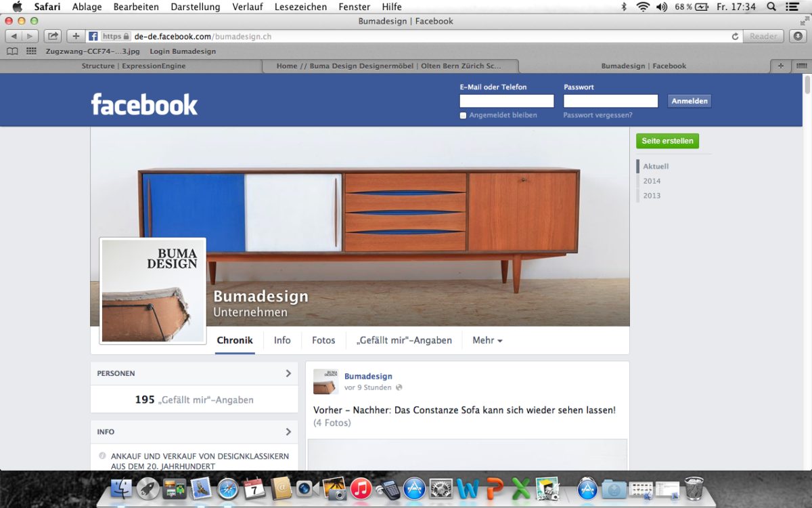Open Contacts address book in Dock
Screen dimensions: 812x508
point(281,488)
